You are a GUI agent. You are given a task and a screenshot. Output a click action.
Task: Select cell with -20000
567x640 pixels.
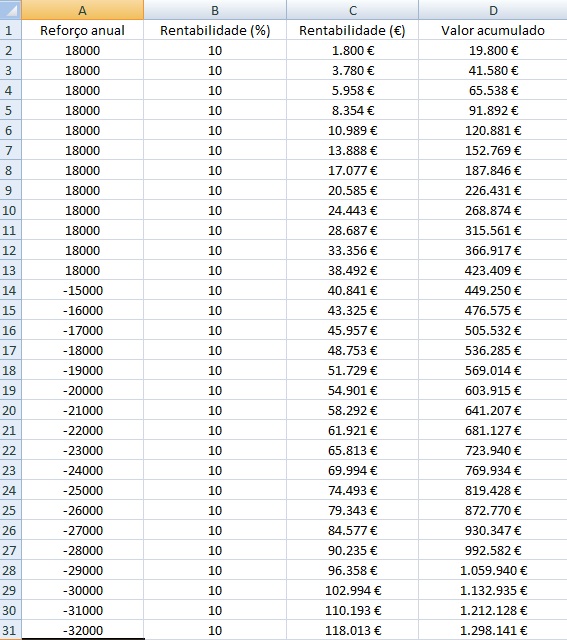82,390
